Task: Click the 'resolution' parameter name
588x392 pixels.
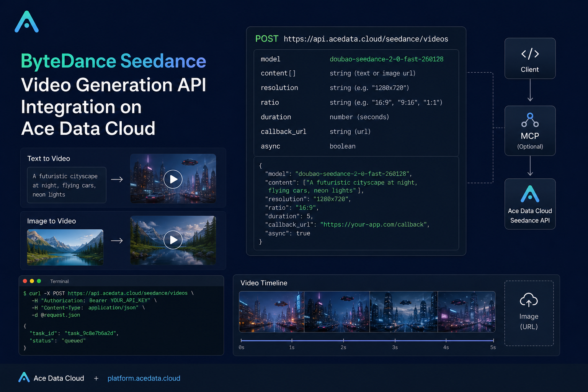Action: 279,88
